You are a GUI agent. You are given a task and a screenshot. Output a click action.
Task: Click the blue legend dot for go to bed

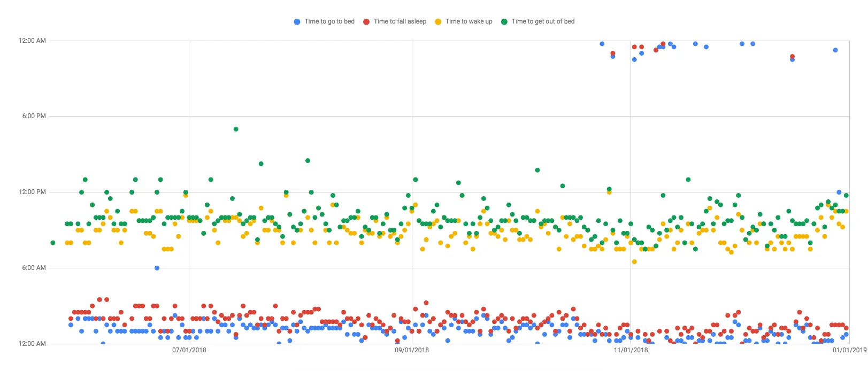point(297,22)
